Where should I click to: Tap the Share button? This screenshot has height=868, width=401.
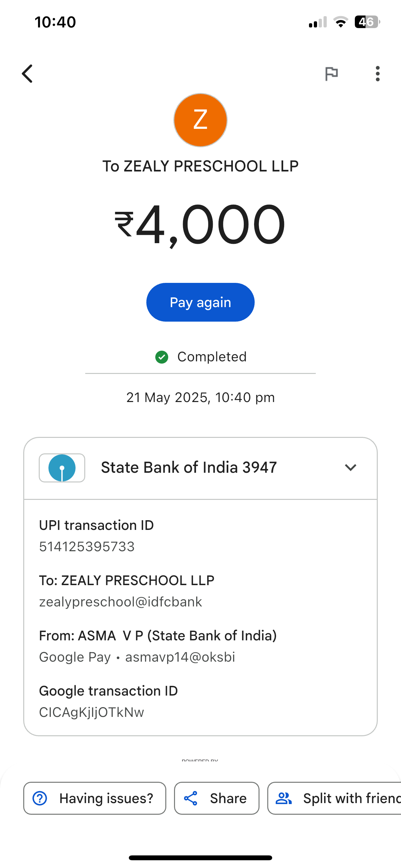tap(217, 798)
